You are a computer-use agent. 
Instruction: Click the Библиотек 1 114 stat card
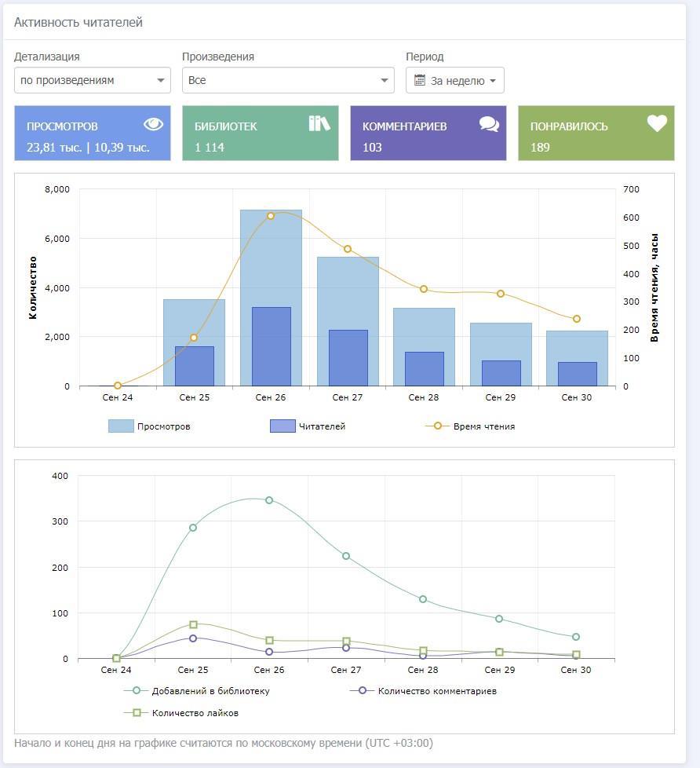point(260,133)
